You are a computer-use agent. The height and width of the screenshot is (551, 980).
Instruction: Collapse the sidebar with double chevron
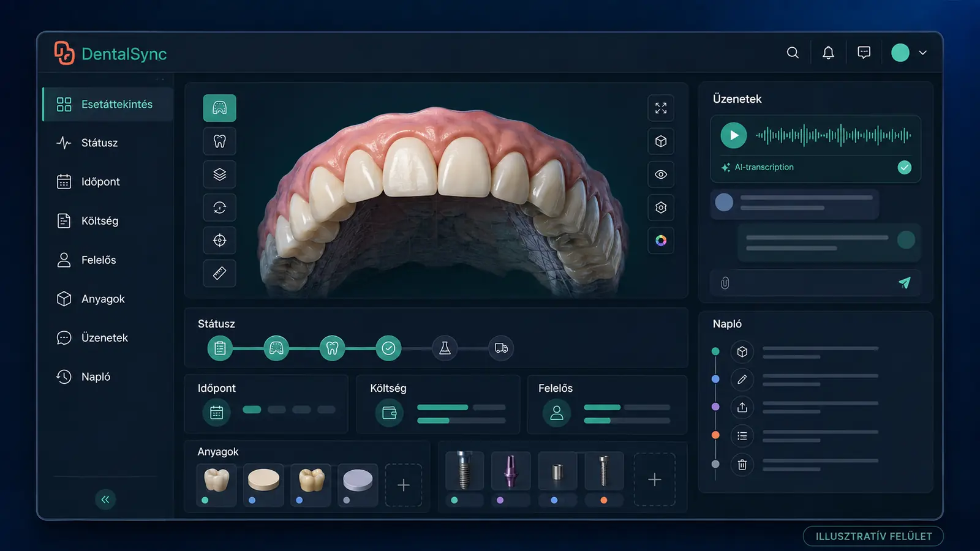pos(105,500)
